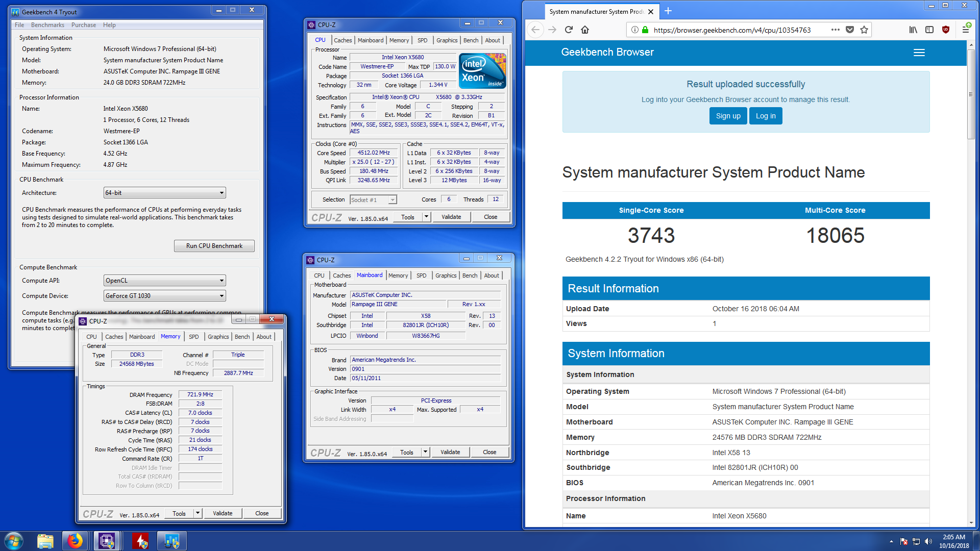Open Geekbench Browser navigation hamburger

[x=919, y=53]
